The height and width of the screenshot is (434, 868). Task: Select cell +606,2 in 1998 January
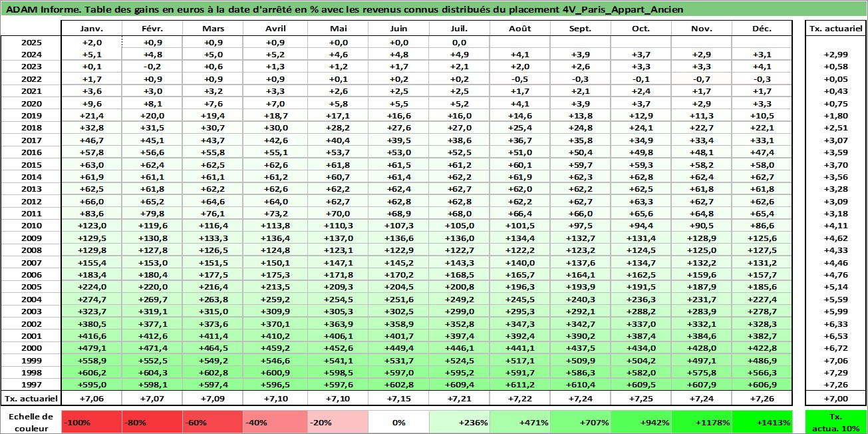pos(92,372)
